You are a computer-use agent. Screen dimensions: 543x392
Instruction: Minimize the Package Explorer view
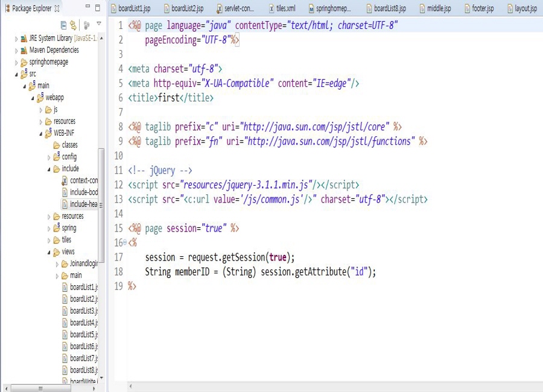(87, 7)
